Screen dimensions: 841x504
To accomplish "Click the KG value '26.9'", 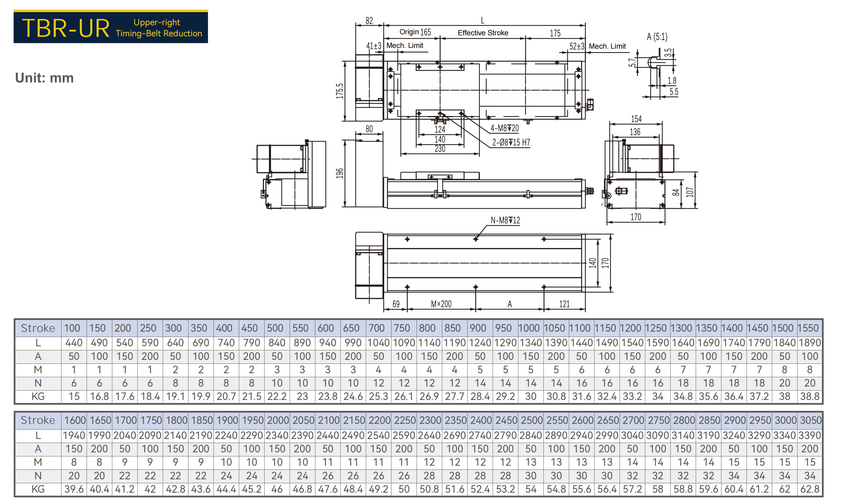I will (x=429, y=396).
